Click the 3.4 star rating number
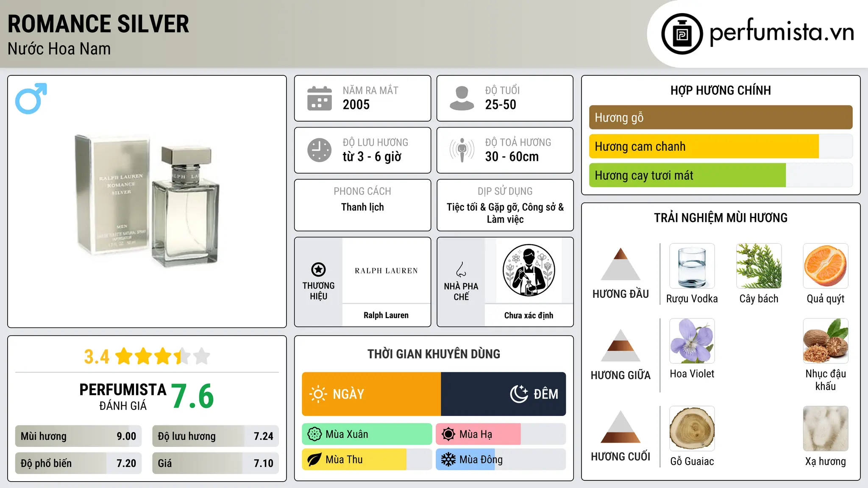 (x=97, y=357)
